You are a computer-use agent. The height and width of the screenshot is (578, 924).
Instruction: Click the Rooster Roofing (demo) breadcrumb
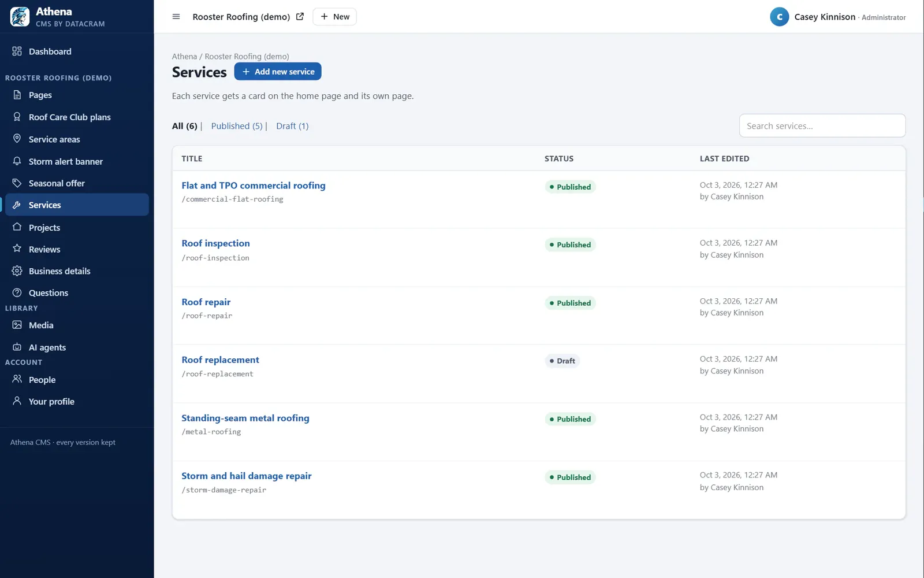pyautogui.click(x=247, y=57)
